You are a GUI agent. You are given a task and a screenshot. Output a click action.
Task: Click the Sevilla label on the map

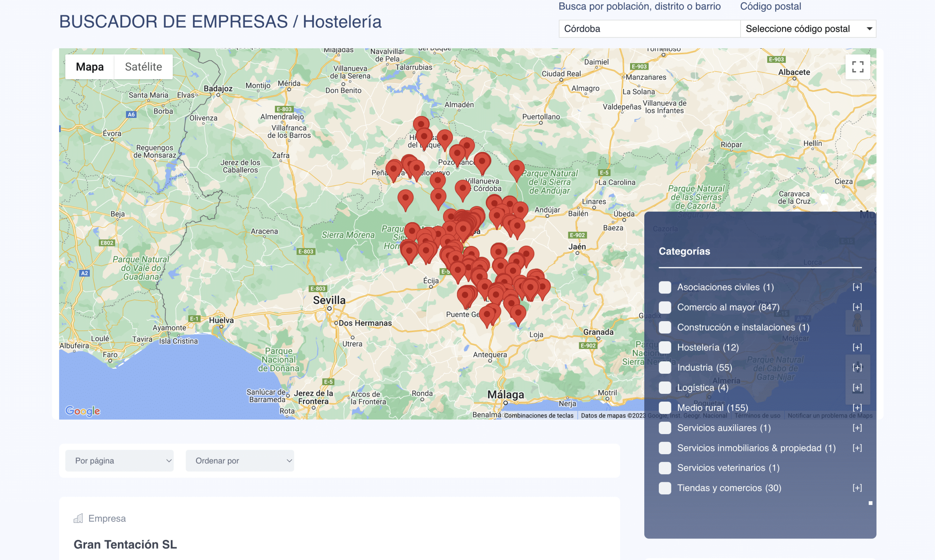coord(329,300)
